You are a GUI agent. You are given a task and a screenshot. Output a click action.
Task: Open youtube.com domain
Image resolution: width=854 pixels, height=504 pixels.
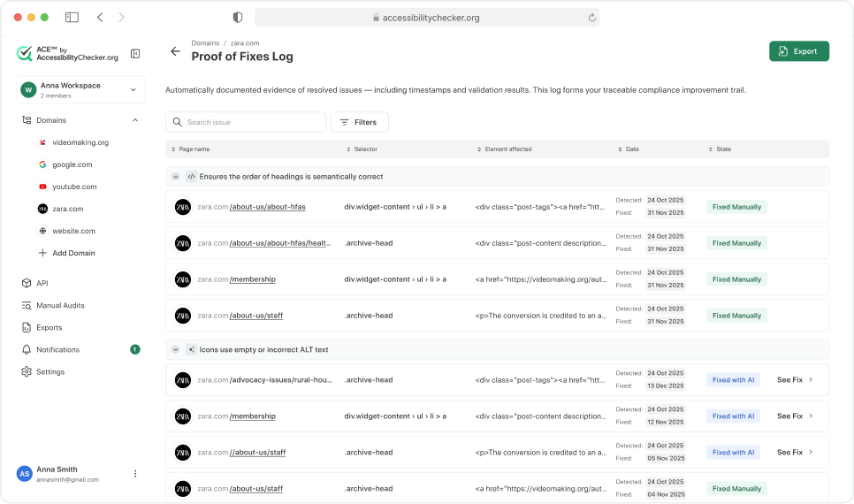tap(74, 187)
